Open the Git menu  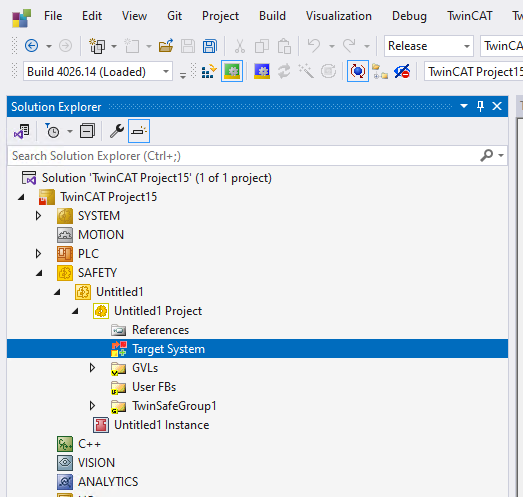pos(174,16)
